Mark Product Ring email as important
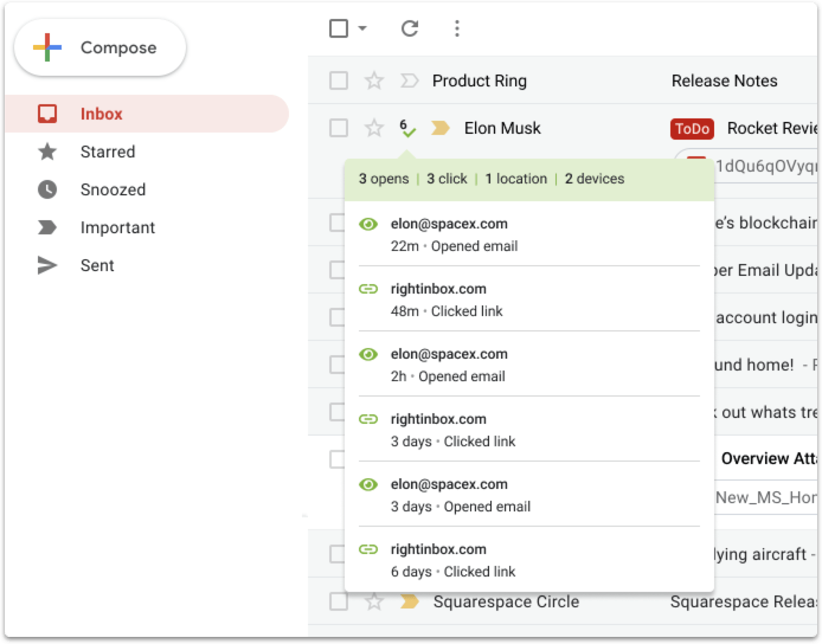The width and height of the screenshot is (822, 644). click(x=409, y=80)
